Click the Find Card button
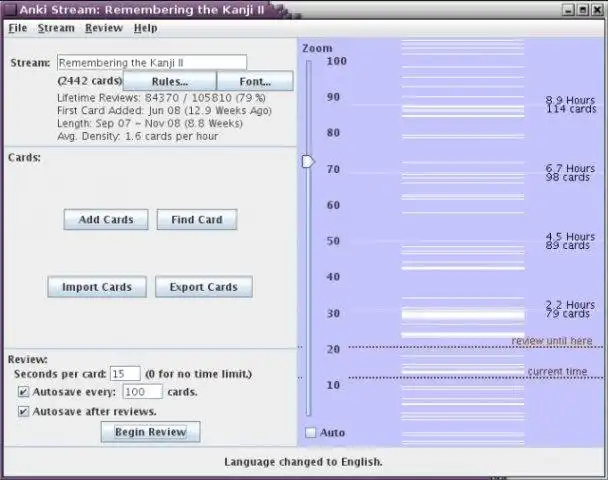The height and width of the screenshot is (480, 608). point(197,219)
